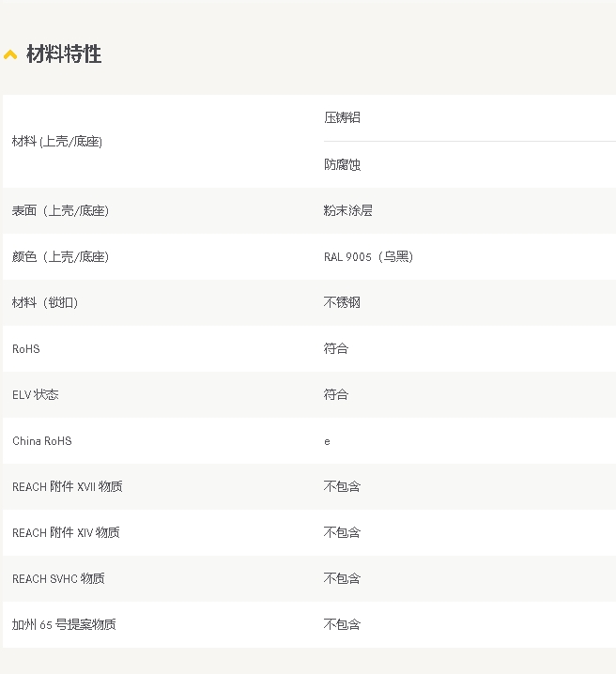Select the 粉末涂层 value
This screenshot has height=674, width=616.
348,210
